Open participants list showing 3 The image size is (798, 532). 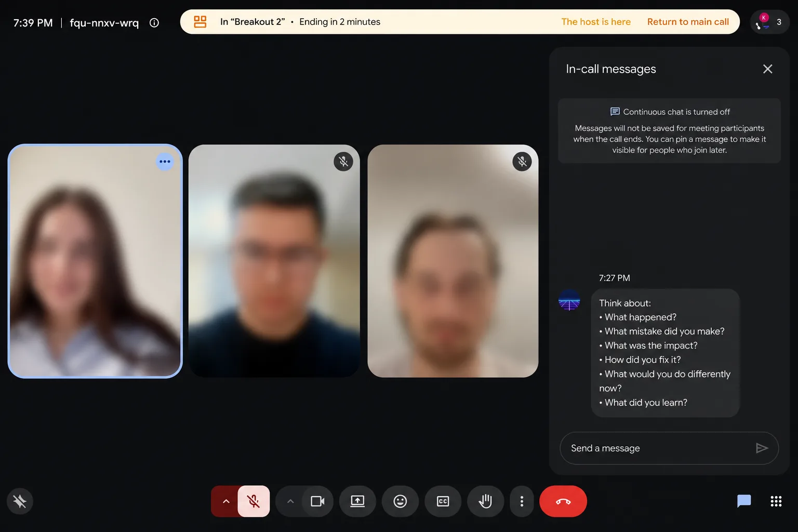pyautogui.click(x=770, y=22)
